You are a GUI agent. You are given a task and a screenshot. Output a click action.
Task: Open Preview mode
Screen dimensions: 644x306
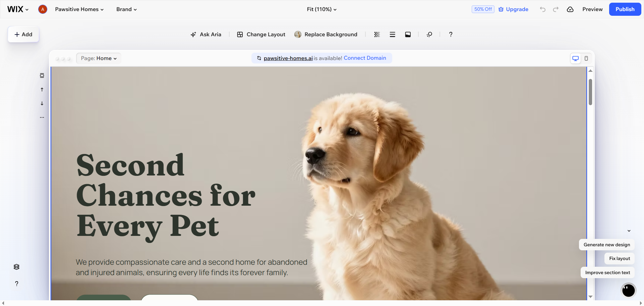tap(592, 9)
